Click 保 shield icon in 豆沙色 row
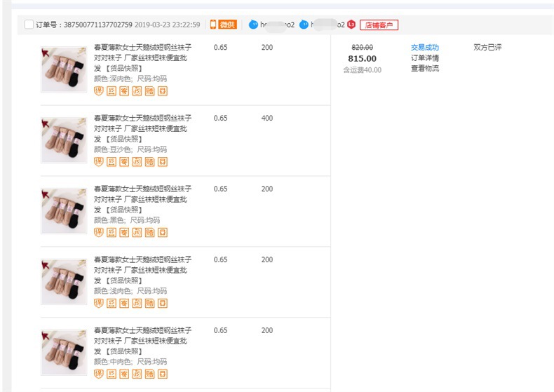This screenshot has width=554, height=392. tap(99, 162)
